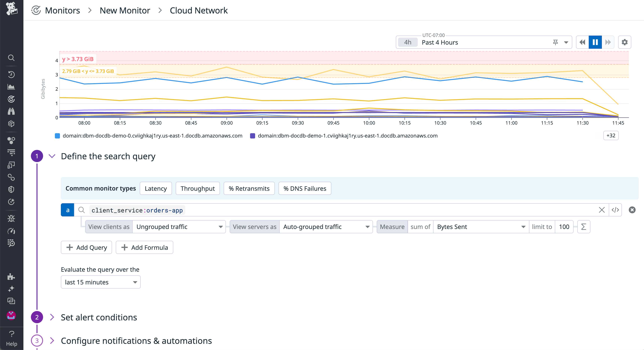Select the Dashboards icon in the sidebar
The height and width of the screenshot is (350, 644).
pos(11,87)
